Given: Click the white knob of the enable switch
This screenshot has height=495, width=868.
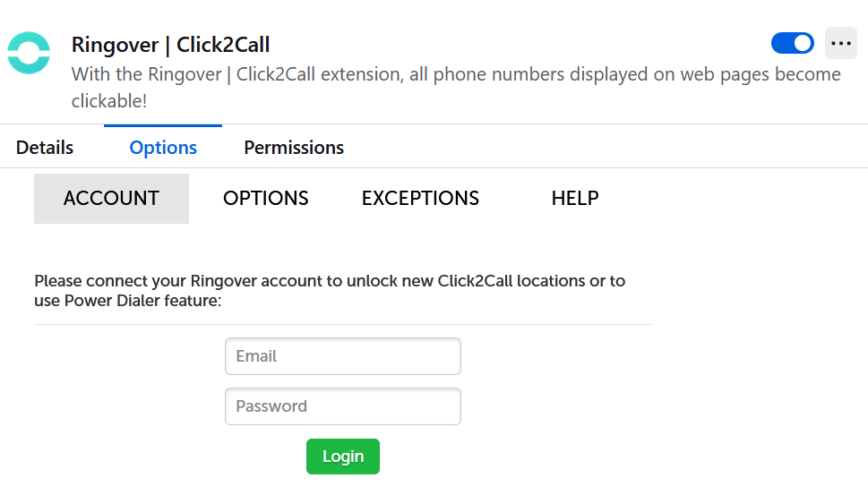Looking at the screenshot, I should pyautogui.click(x=803, y=43).
